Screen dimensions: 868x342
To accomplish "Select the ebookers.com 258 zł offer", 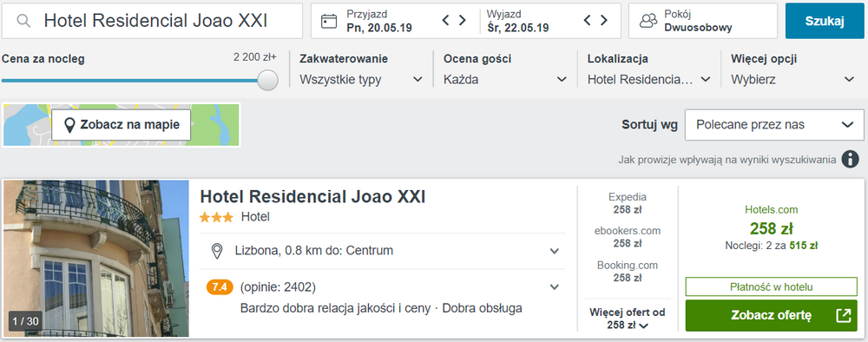I will (628, 237).
